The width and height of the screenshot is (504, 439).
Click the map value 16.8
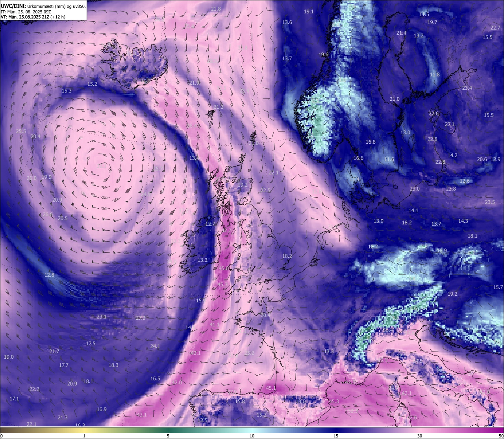371,142
